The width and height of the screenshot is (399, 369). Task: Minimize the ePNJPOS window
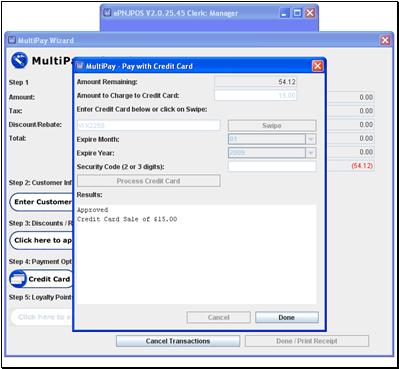[x=284, y=13]
